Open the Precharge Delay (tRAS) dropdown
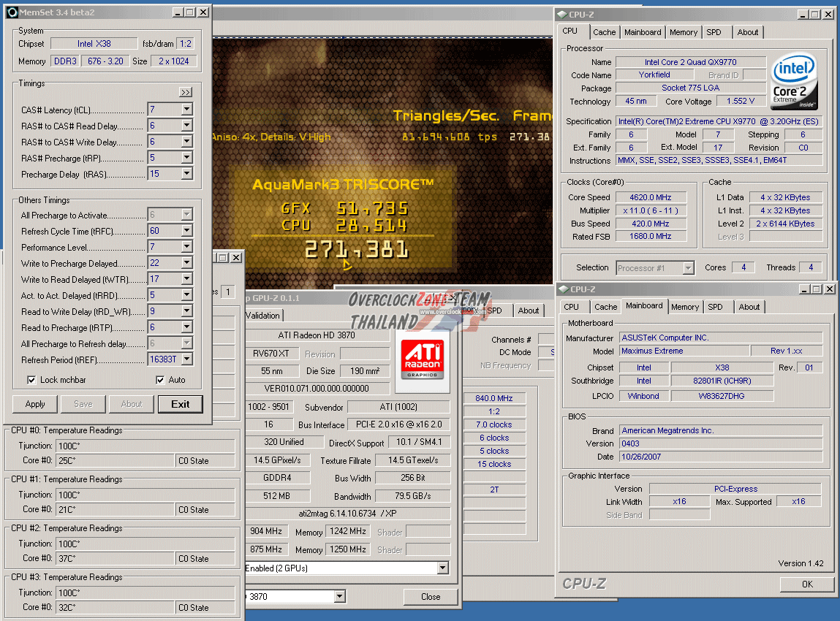This screenshot has width=840, height=621. click(186, 173)
